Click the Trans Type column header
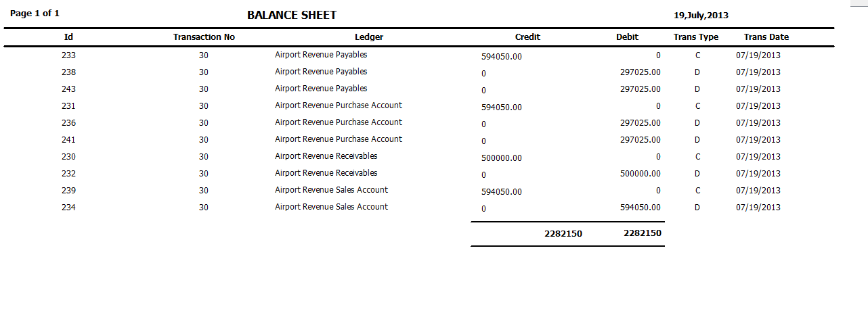Viewport: 868px width, 311px height. tap(696, 37)
